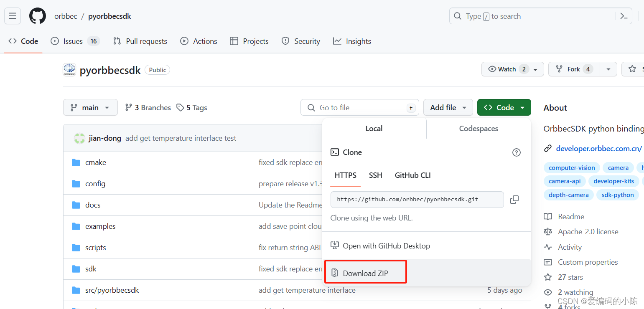Select GitHub CLI clone method

click(412, 175)
